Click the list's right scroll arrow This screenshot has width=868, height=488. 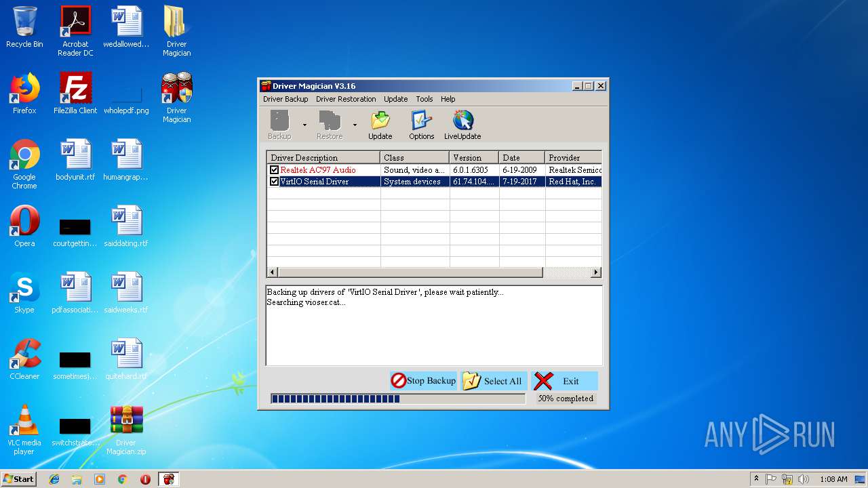coord(596,272)
